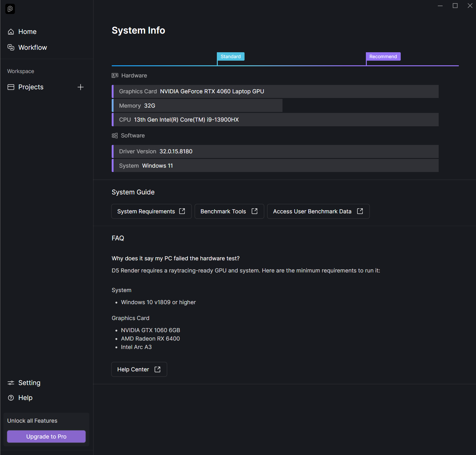
Task: Click Upgrade to Pro button
Action: [46, 436]
